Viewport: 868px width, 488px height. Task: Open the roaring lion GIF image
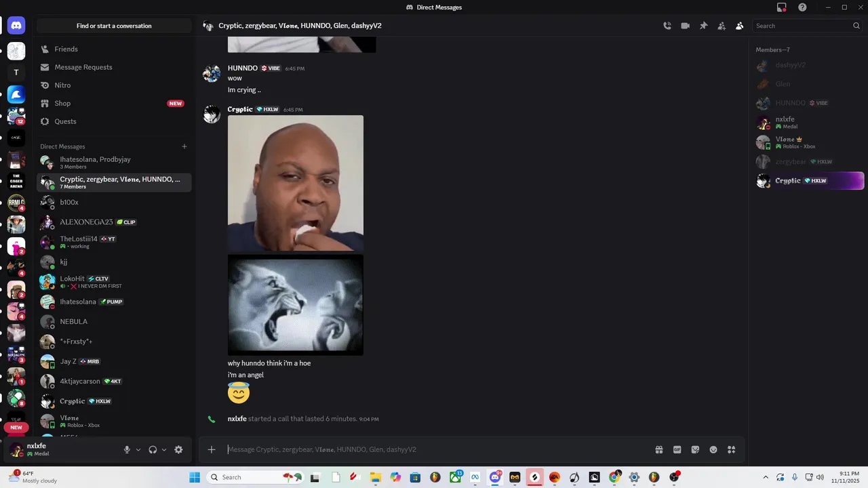tap(296, 305)
